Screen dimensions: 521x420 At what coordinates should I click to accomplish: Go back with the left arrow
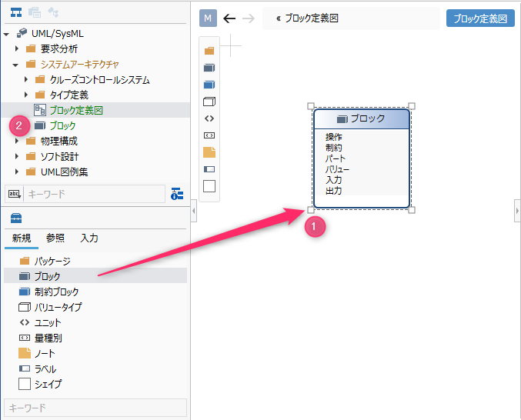[x=229, y=18]
